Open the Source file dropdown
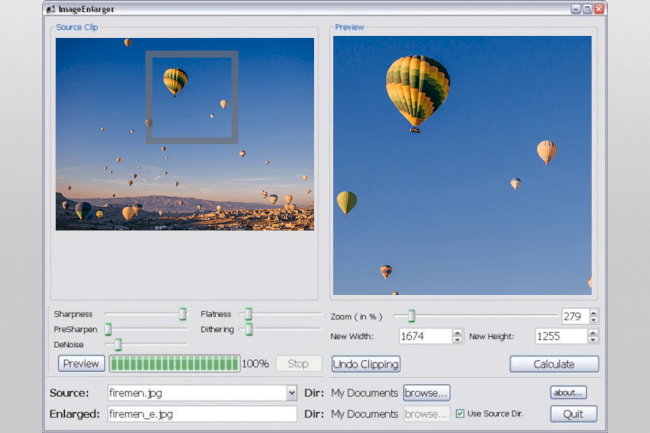Screen dimensions: 650x433 pos(292,392)
